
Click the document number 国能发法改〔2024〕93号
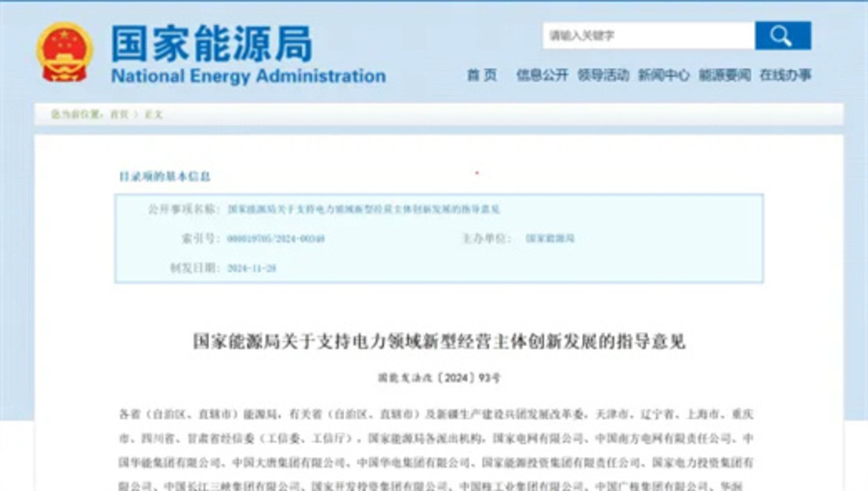(x=439, y=378)
